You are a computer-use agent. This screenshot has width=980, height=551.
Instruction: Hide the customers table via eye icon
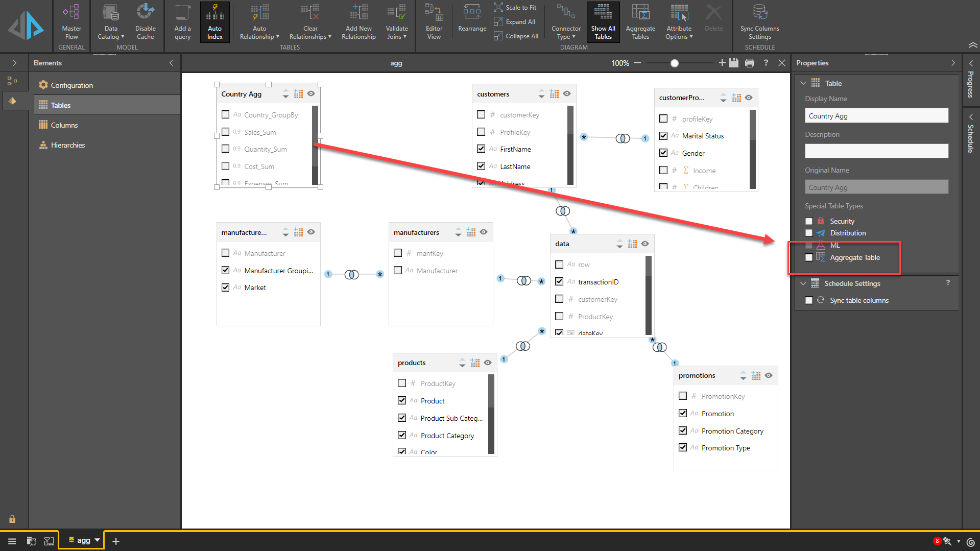(x=567, y=94)
